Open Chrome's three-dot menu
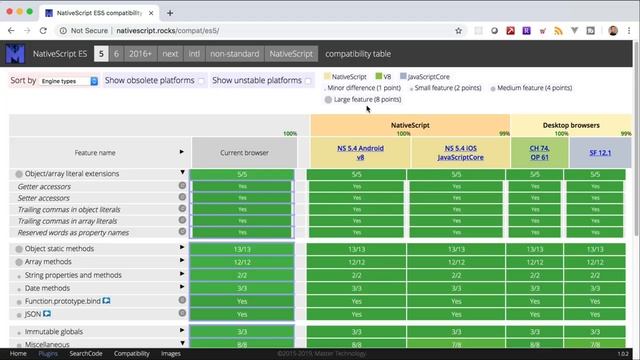640x360 pixels. (x=629, y=31)
